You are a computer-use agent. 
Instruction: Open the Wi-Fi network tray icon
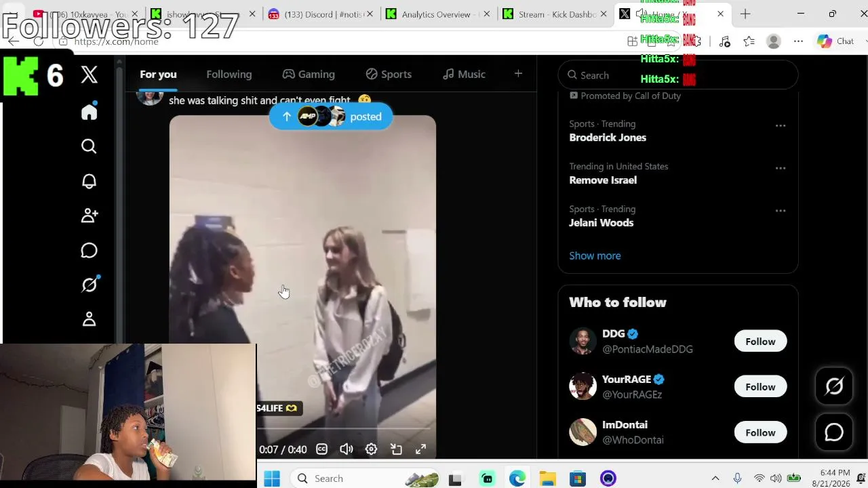pos(759,479)
